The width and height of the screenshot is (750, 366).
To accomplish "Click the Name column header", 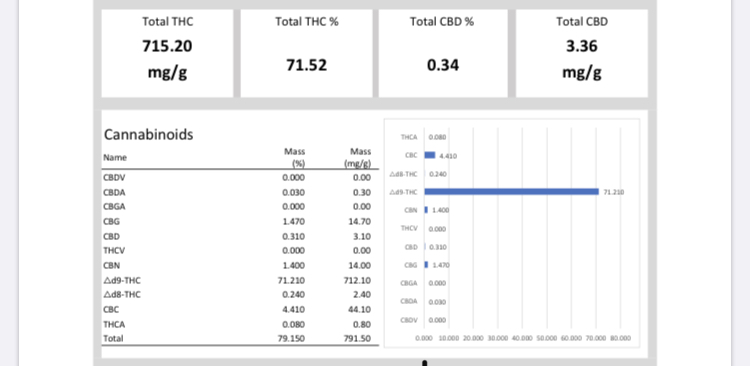I will click(x=115, y=157).
